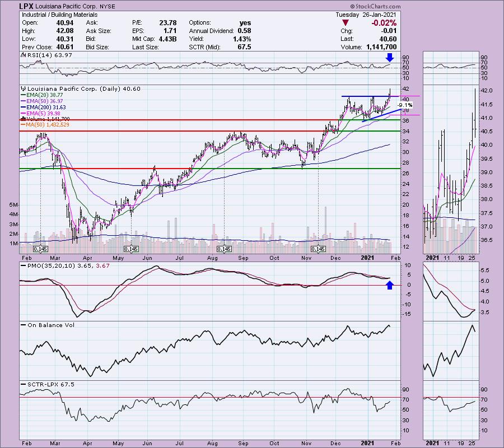Select the 0.145 dividend marker near Aug

224,249
